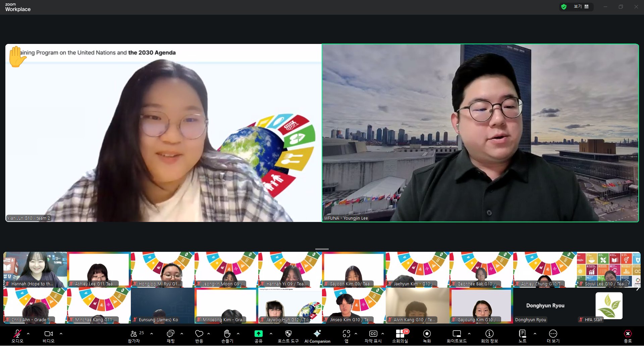This screenshot has height=346, width=644.
Task: Expand video options chevron
Action: pos(61,334)
